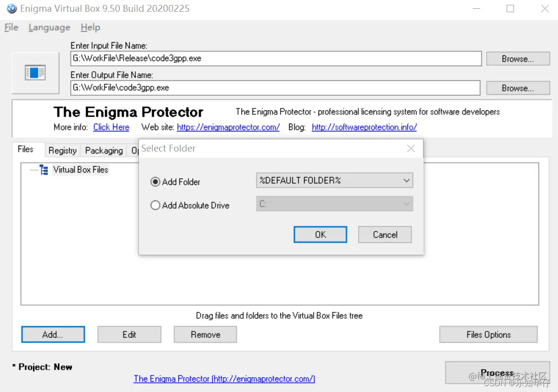Open the File menu
This screenshot has width=558, height=392.
click(x=11, y=27)
